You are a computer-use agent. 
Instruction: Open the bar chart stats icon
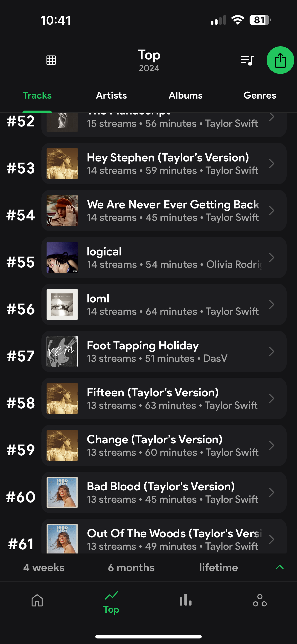click(x=186, y=600)
